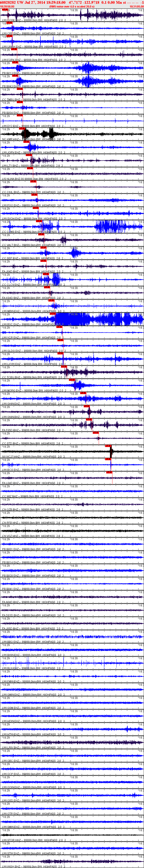
Task: Select the UW RCS EHZ station label
Action: [34, 470]
